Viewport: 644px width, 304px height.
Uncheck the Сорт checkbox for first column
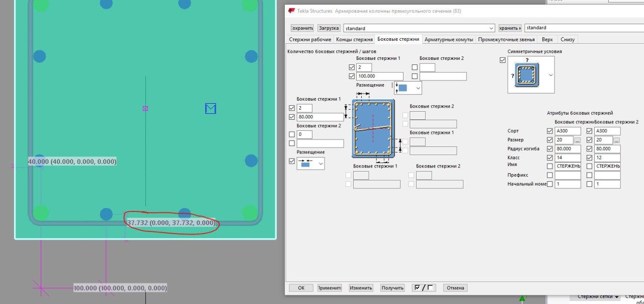[549, 131]
